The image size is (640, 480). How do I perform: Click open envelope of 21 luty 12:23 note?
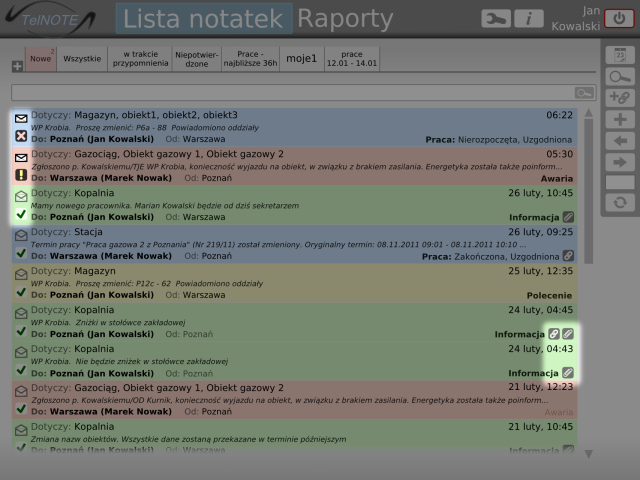(21, 391)
